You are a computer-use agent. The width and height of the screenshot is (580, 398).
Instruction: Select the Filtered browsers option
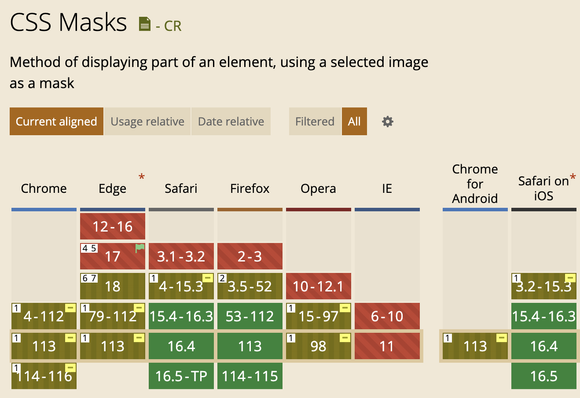tap(315, 121)
